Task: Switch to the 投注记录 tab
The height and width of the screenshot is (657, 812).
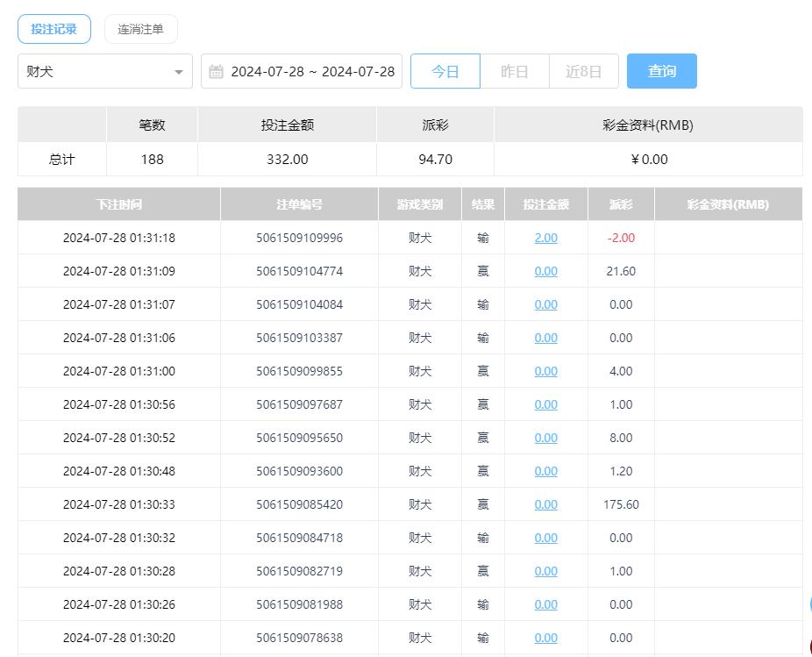Action: point(54,29)
